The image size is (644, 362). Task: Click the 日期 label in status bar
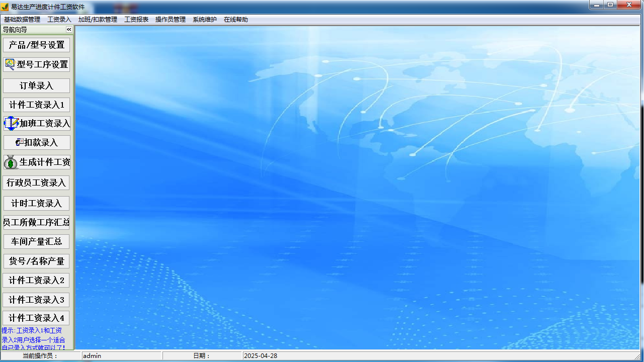click(x=202, y=355)
